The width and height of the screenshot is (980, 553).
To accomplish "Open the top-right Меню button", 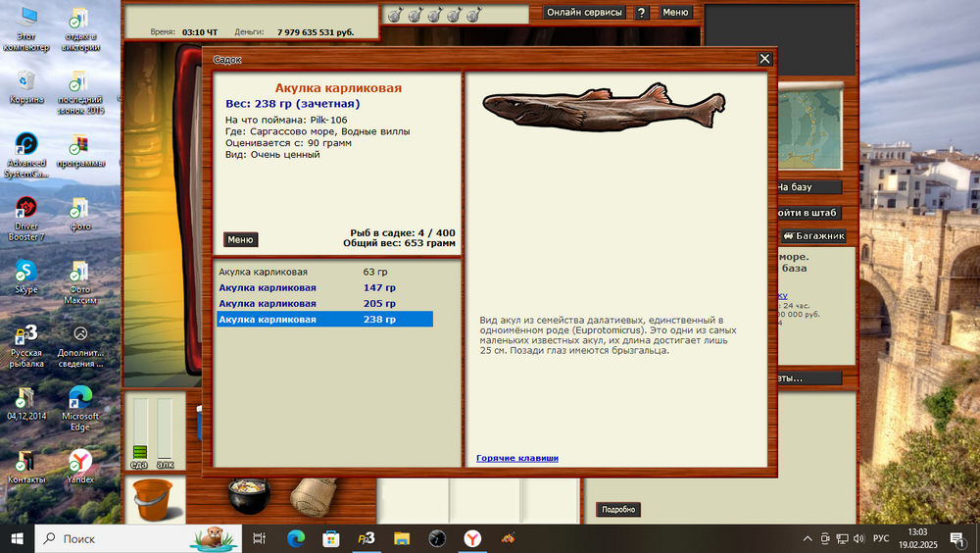I will (x=675, y=13).
